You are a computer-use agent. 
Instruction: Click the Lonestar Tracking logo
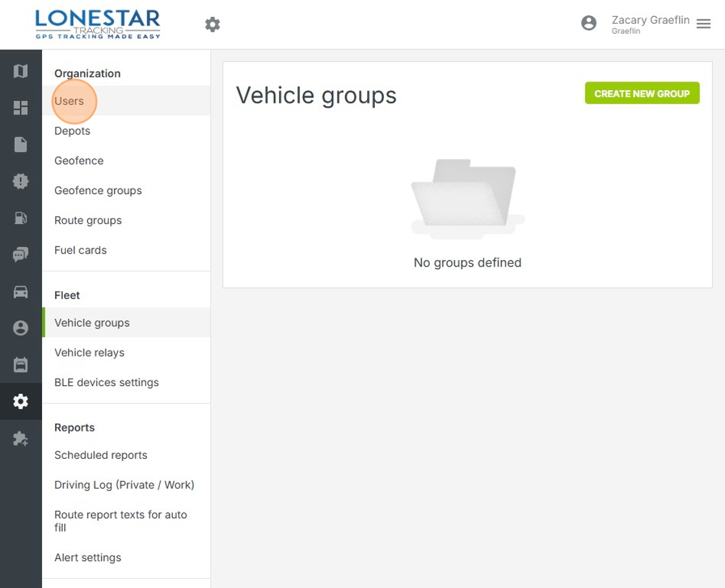pyautogui.click(x=98, y=25)
